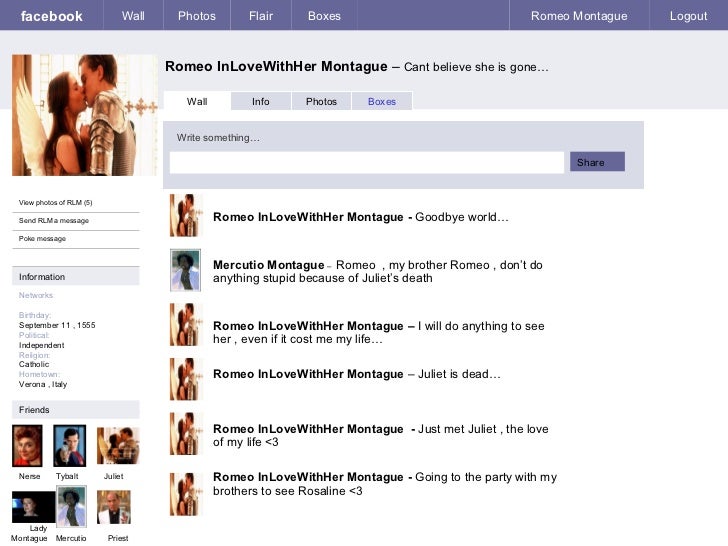Click Send RLM a message

(54, 221)
